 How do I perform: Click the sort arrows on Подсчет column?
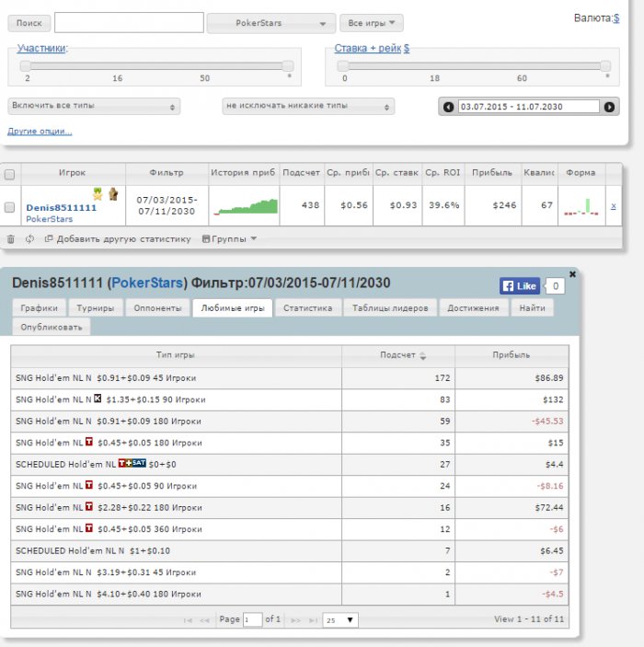[x=423, y=355]
